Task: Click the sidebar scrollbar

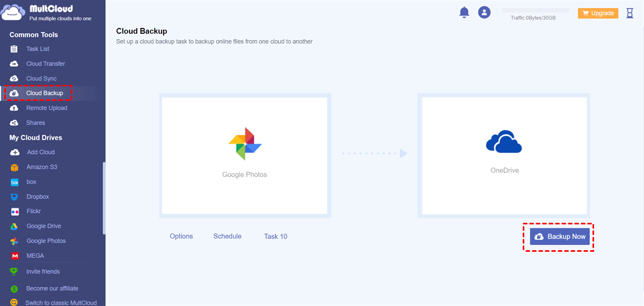Action: [x=104, y=198]
